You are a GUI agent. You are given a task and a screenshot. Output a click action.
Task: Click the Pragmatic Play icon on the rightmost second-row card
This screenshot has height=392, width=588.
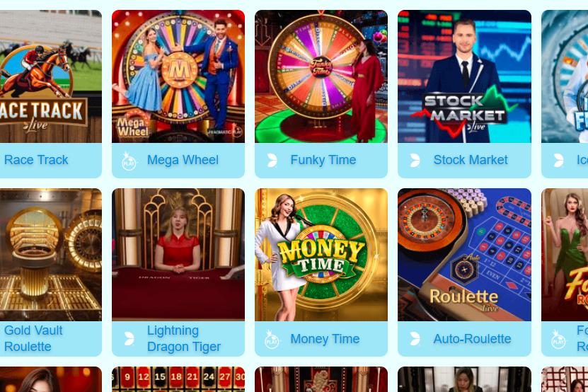point(558,339)
